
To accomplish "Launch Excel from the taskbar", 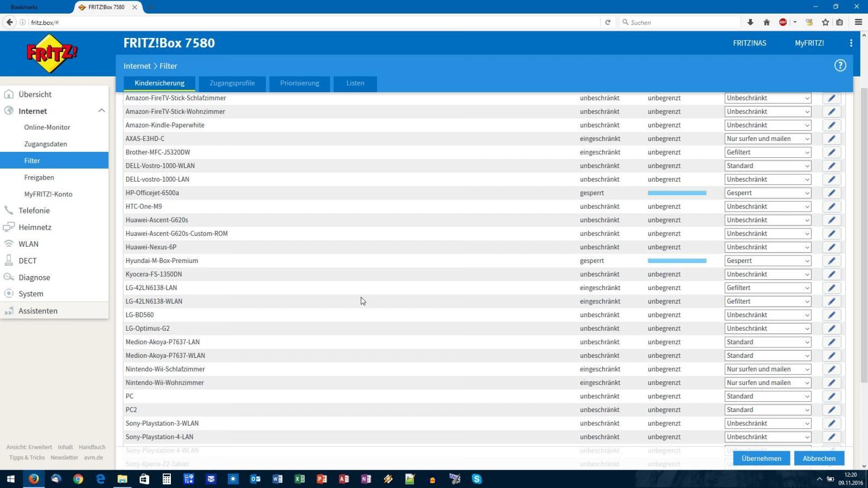I will click(x=299, y=479).
